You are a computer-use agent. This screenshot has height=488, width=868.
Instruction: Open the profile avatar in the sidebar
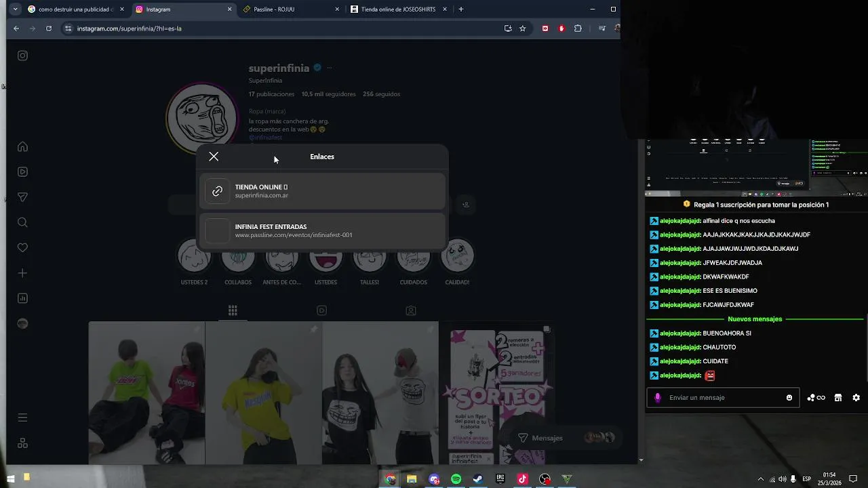point(22,323)
